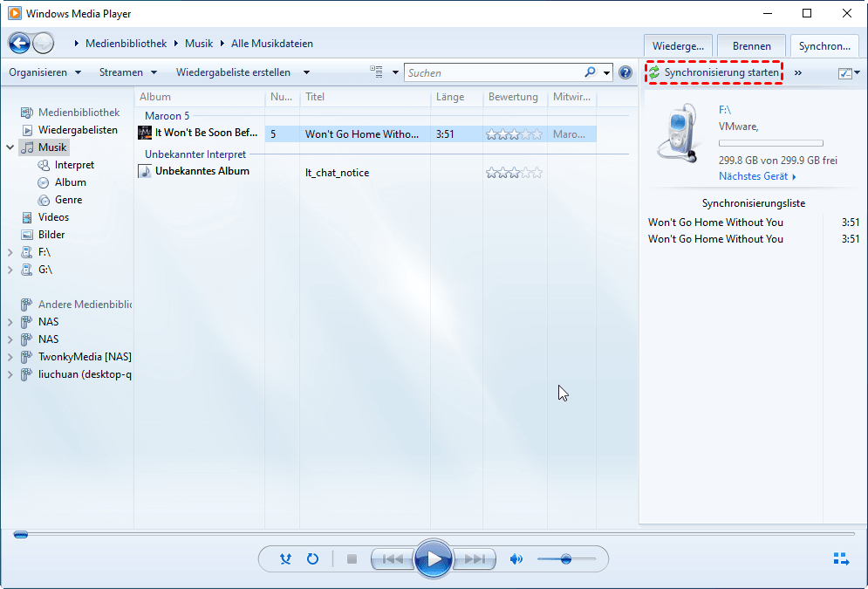Screen dimensions: 868x589
Task: Open Bilder in the library tree
Action: coord(51,235)
